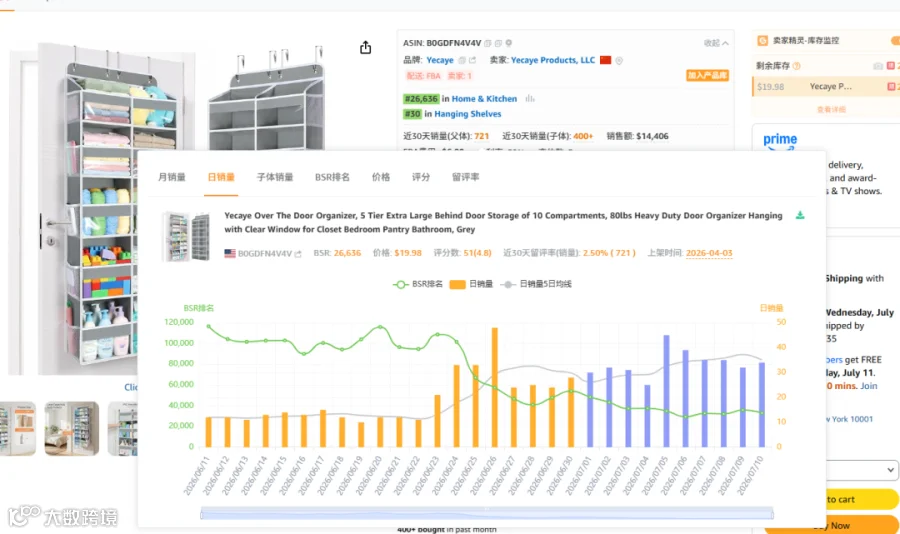Copy the ASIN with first copy icon
The width and height of the screenshot is (900, 534).
488,43
